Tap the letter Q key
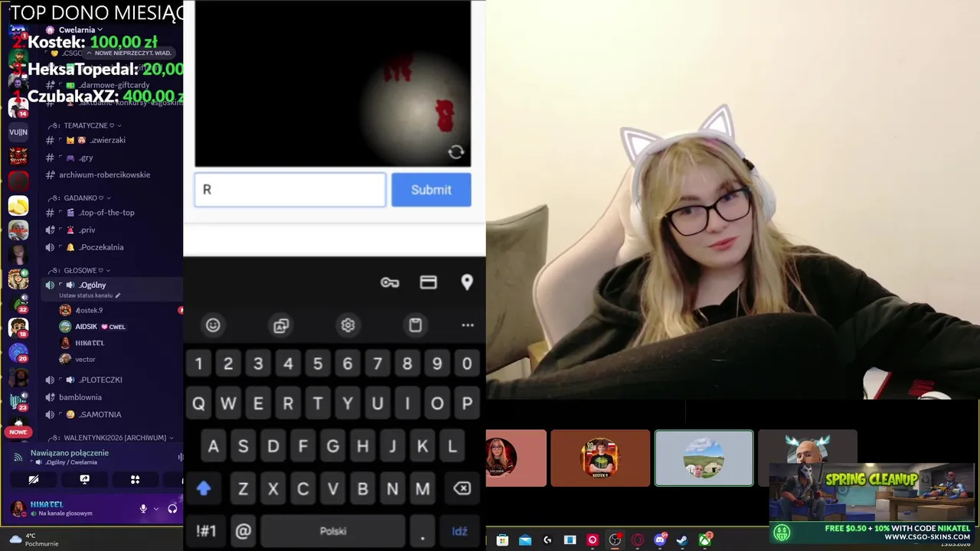This screenshot has width=980, height=551. point(198,403)
